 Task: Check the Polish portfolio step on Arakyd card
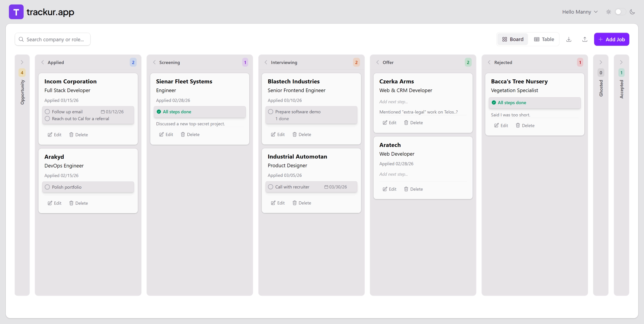click(47, 187)
